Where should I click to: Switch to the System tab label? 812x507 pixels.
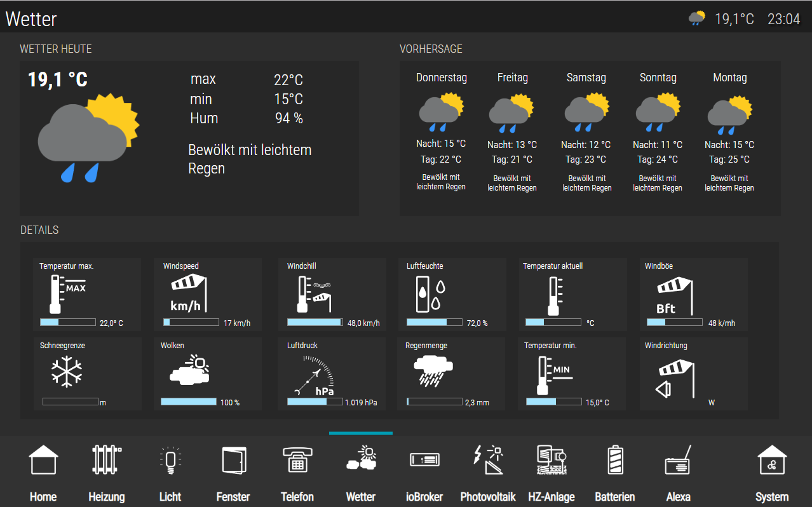click(x=772, y=497)
